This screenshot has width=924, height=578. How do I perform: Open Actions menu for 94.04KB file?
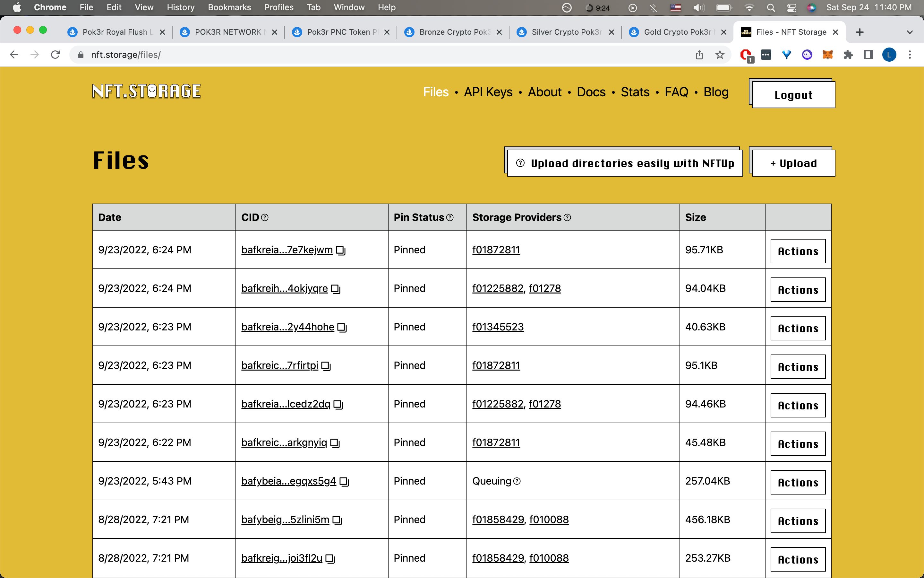click(x=798, y=290)
